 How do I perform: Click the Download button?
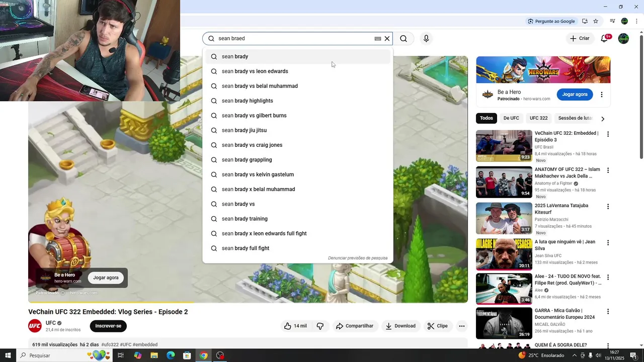point(400,326)
